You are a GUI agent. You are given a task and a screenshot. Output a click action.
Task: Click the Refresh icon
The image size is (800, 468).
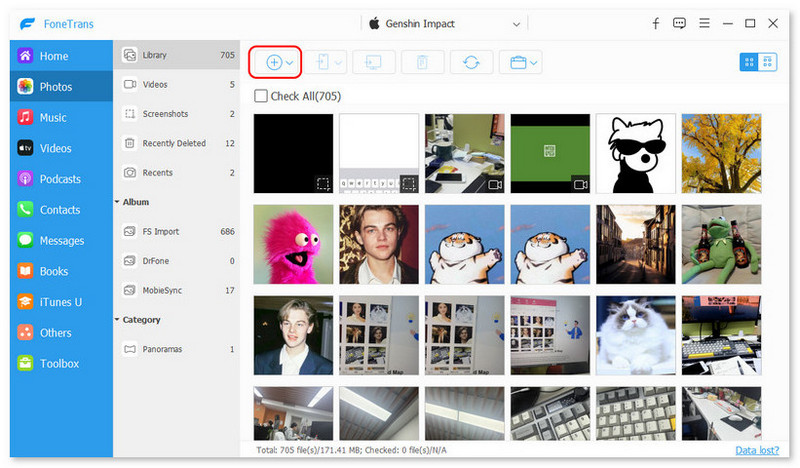(471, 62)
